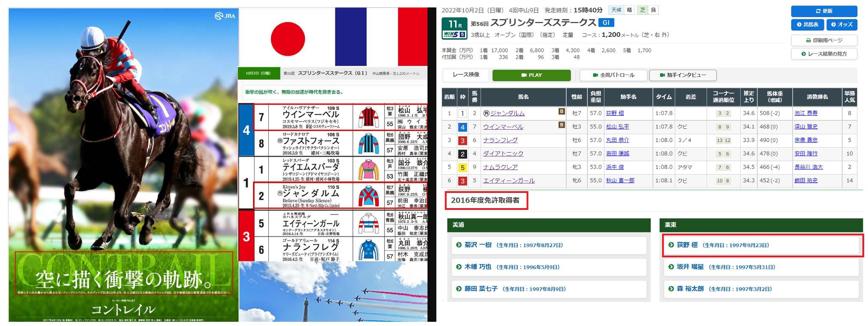The height and width of the screenshot is (326, 868).
Task: Expand レース結果の見方 help
Action: (824, 54)
